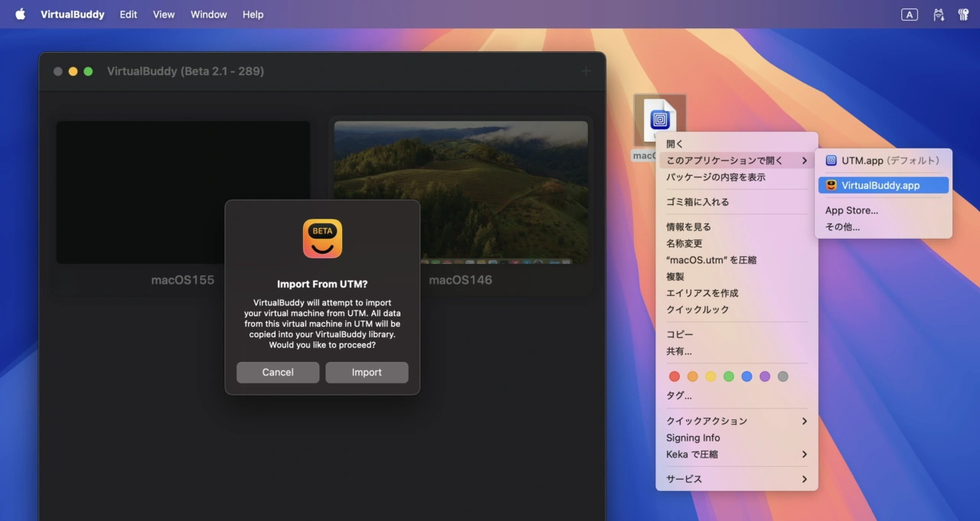Click the input source icon in the menu bar
This screenshot has height=521, width=980.
[909, 15]
